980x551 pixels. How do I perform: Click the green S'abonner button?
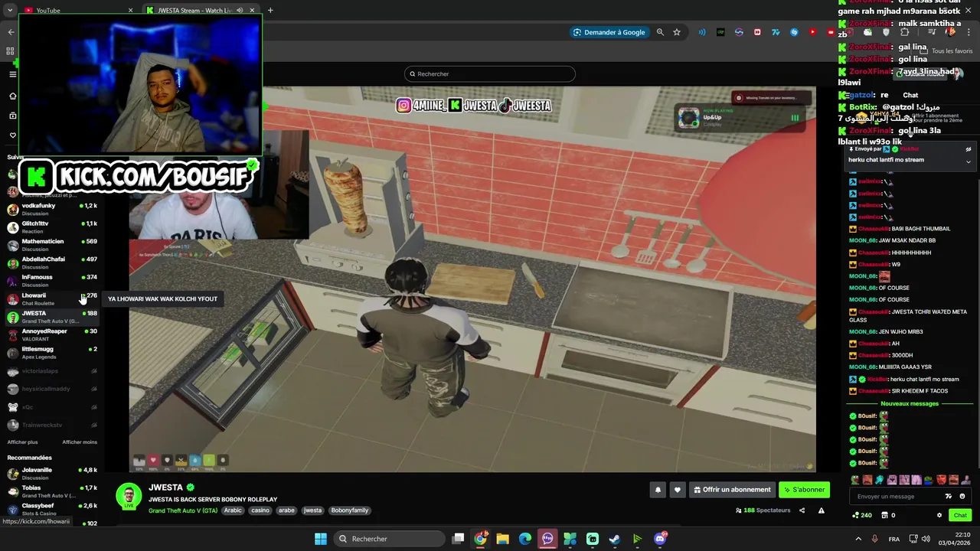click(x=804, y=490)
